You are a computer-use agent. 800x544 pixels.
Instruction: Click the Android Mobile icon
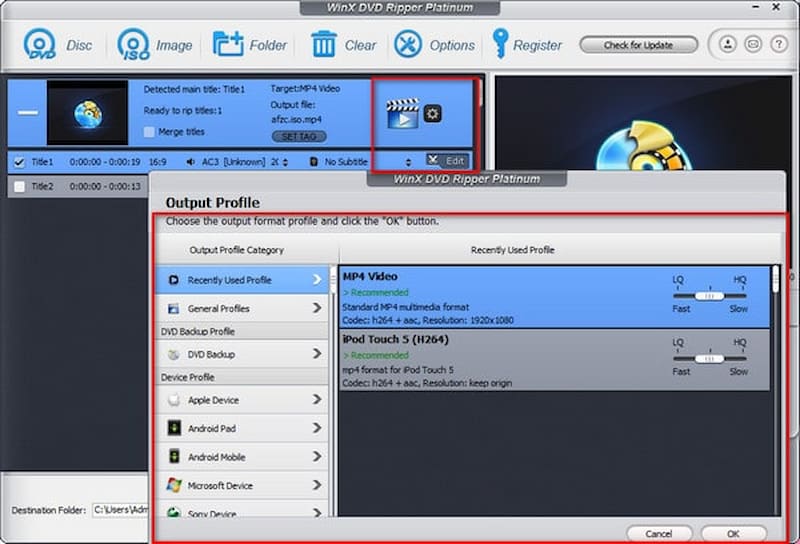coord(174,456)
